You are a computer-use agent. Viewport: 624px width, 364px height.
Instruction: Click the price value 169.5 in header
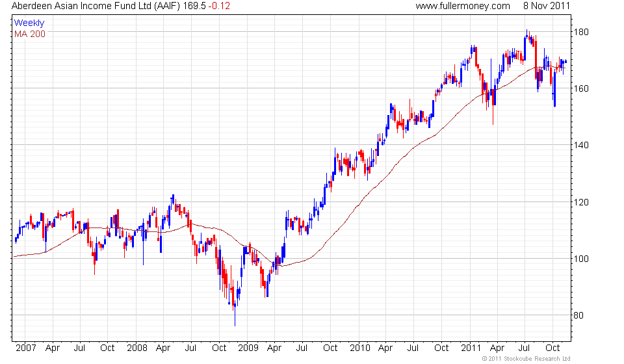tap(194, 6)
